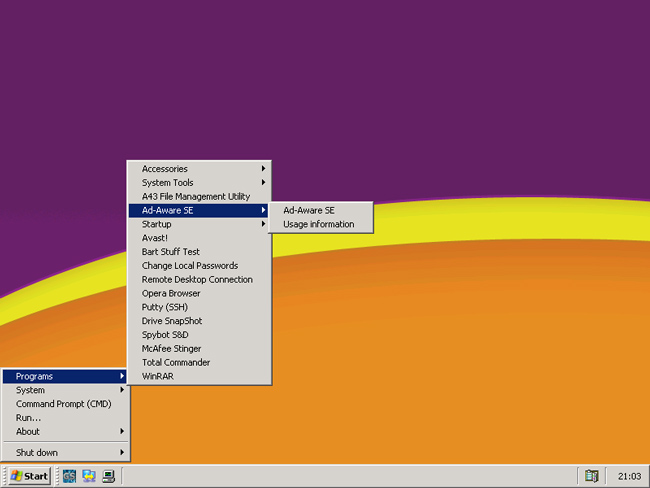Viewport: 650px width, 488px height.
Task: Open Putty (SSH)
Action: [199, 307]
